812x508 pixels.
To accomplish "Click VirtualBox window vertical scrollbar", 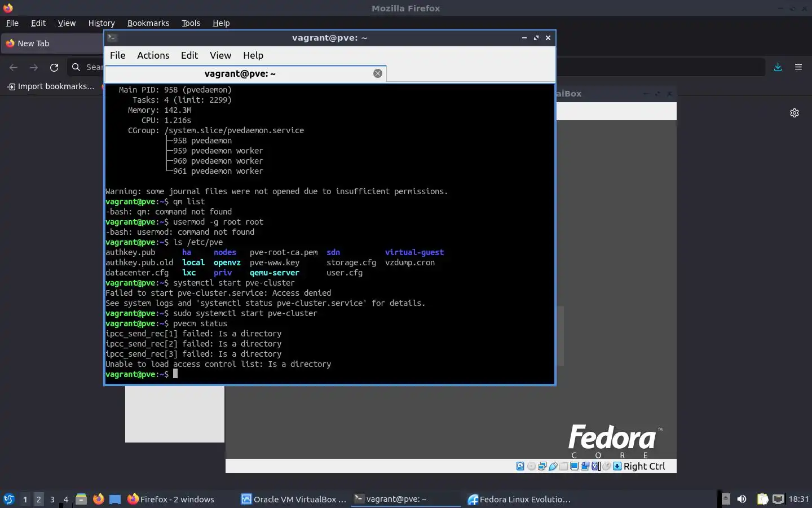I will (x=561, y=336).
